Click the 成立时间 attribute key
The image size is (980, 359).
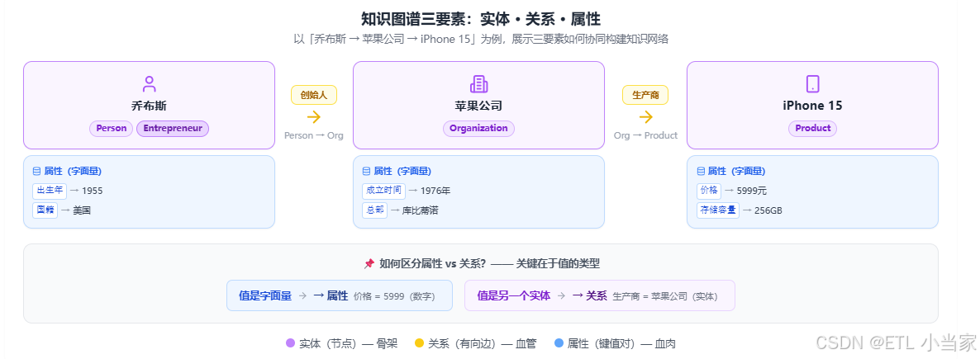[x=383, y=191]
